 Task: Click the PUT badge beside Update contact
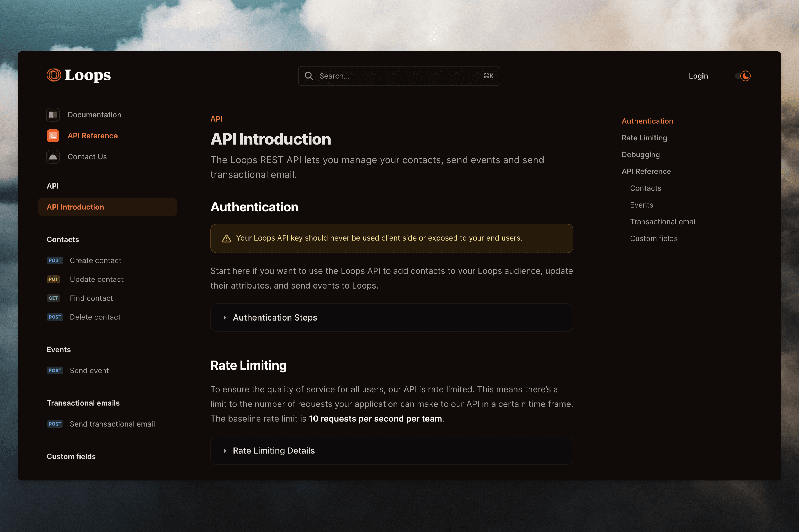pyautogui.click(x=53, y=279)
